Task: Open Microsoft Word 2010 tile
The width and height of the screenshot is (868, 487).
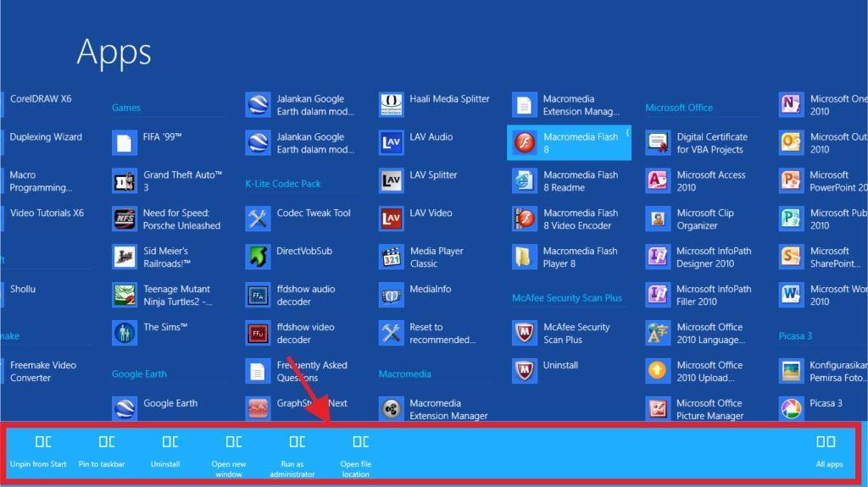Action: pyautogui.click(x=823, y=296)
